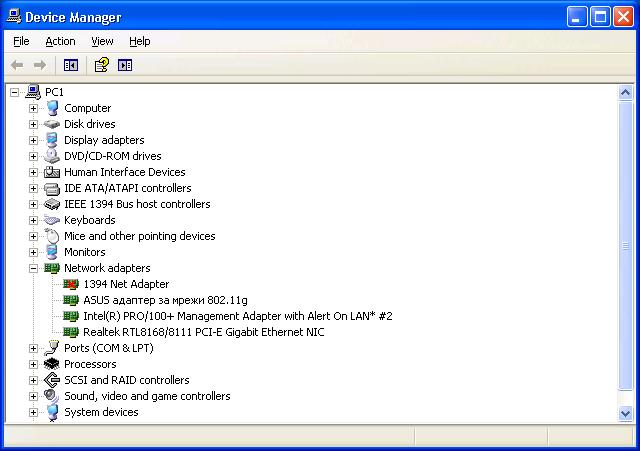Screen dimensions: 640x451
Task: Select Intel(R) PRO/100+ Management Adapter entry
Action: (x=238, y=316)
